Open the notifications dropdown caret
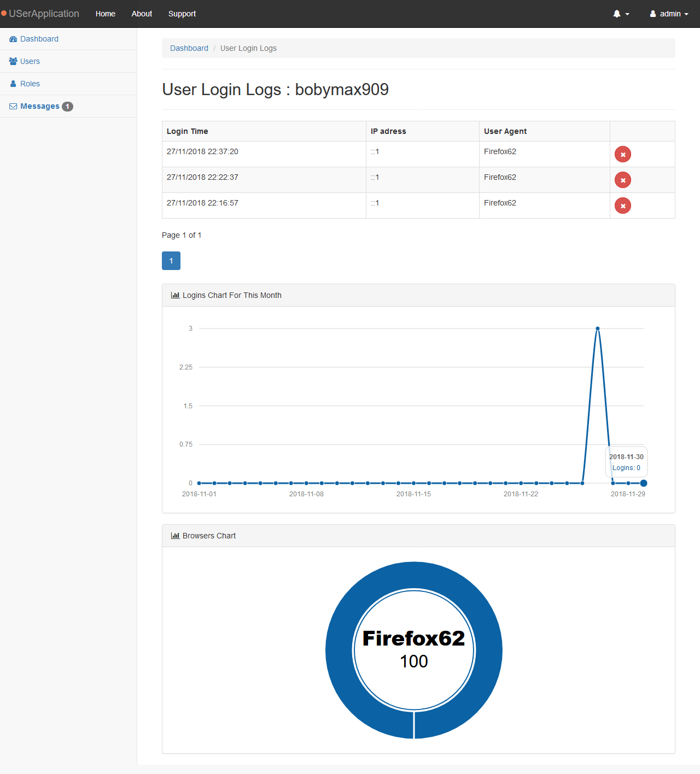This screenshot has width=700, height=774. 626,15
